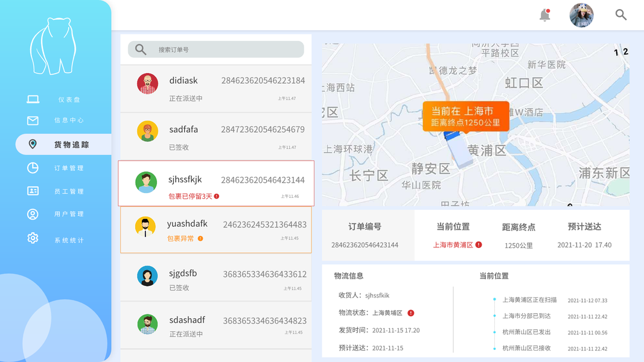Click the truck marker on the map
Viewport: 644px width, 362px height.
pyautogui.click(x=459, y=150)
